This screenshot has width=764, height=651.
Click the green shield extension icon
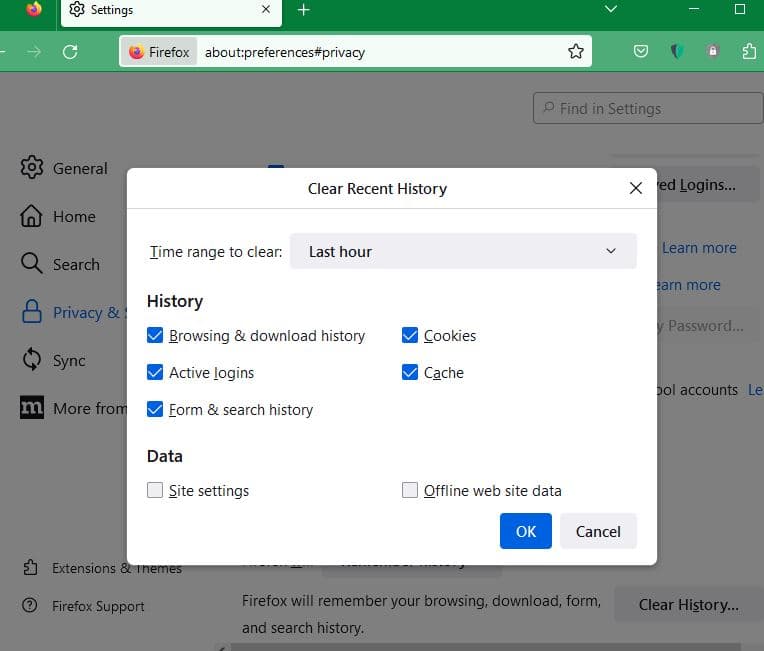pos(677,52)
